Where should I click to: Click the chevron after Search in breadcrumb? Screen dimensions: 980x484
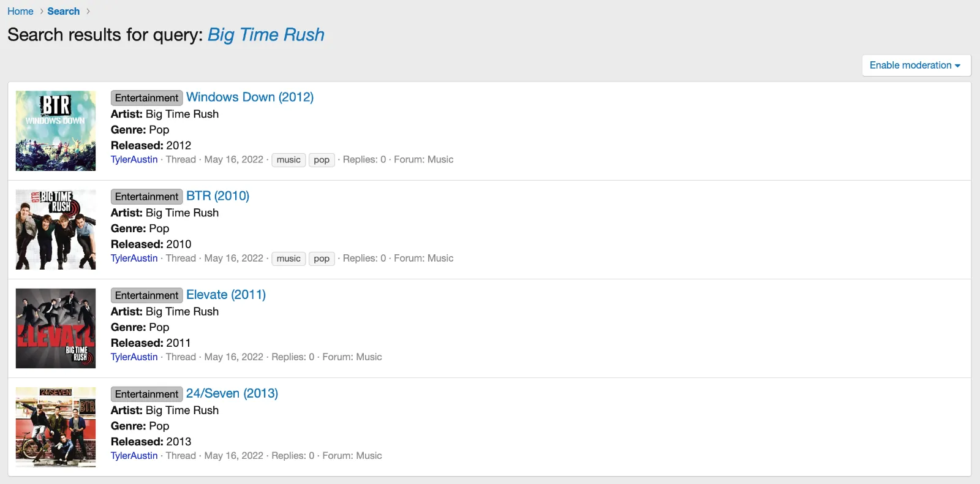coord(88,11)
